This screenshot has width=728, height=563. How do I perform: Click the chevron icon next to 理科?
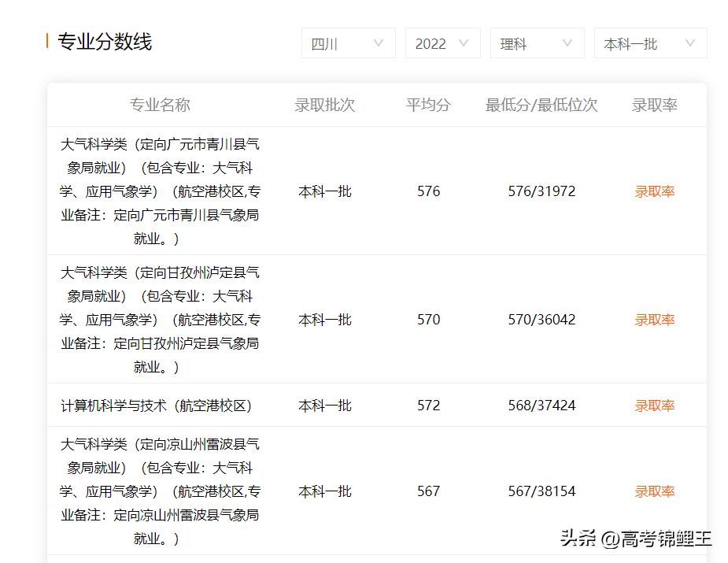coord(568,43)
